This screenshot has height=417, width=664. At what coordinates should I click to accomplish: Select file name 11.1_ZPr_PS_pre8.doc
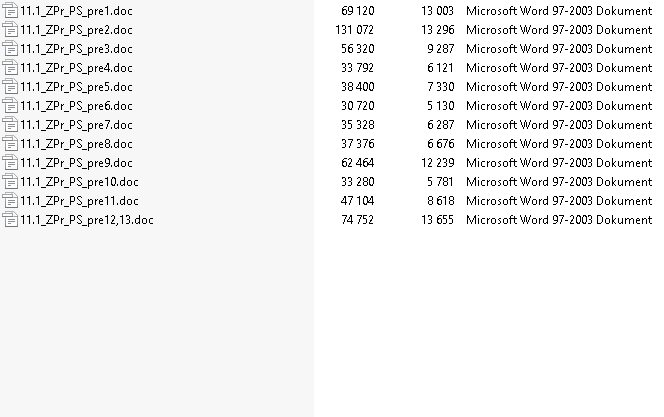coord(76,144)
